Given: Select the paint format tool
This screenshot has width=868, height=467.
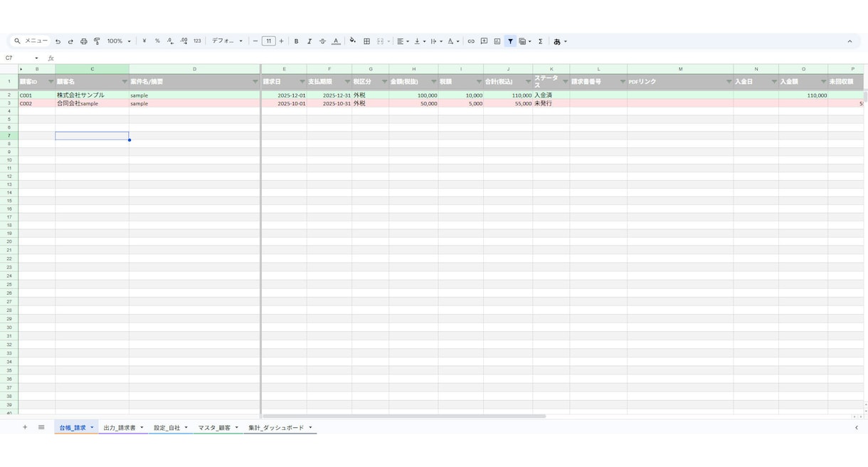Looking at the screenshot, I should click(x=97, y=41).
